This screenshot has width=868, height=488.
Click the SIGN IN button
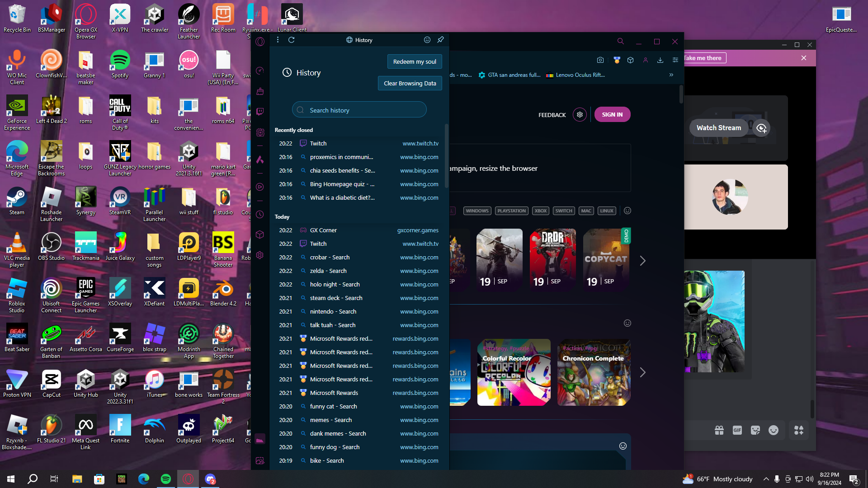click(x=612, y=115)
